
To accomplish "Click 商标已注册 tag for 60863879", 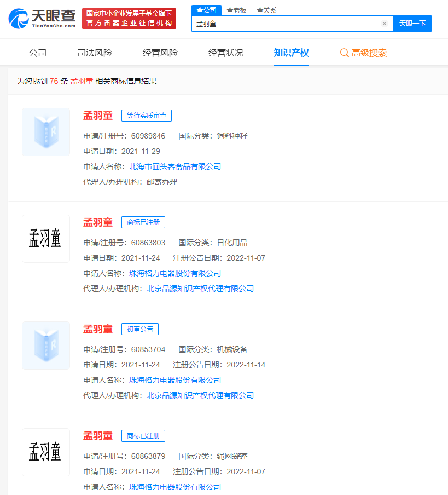I will [x=143, y=436].
